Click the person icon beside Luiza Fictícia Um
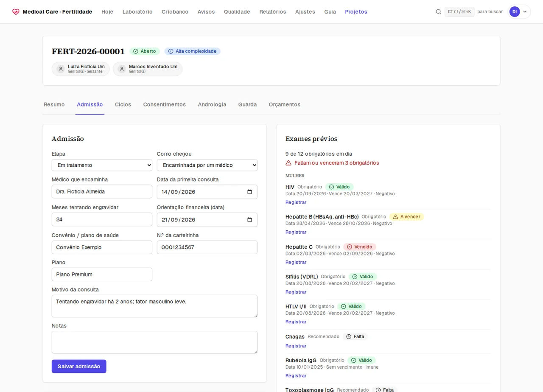Viewport: 543px width, 392px height. [x=61, y=69]
